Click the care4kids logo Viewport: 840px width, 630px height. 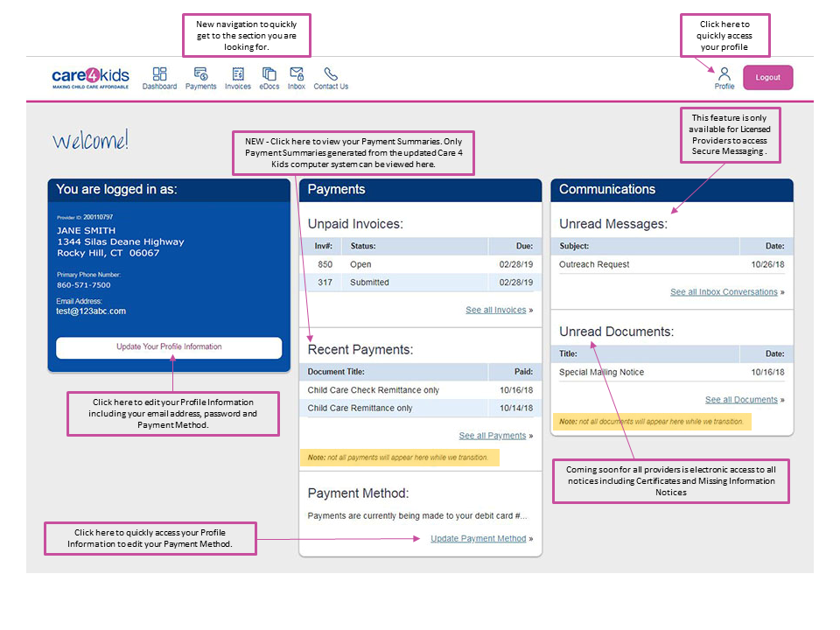coord(90,77)
